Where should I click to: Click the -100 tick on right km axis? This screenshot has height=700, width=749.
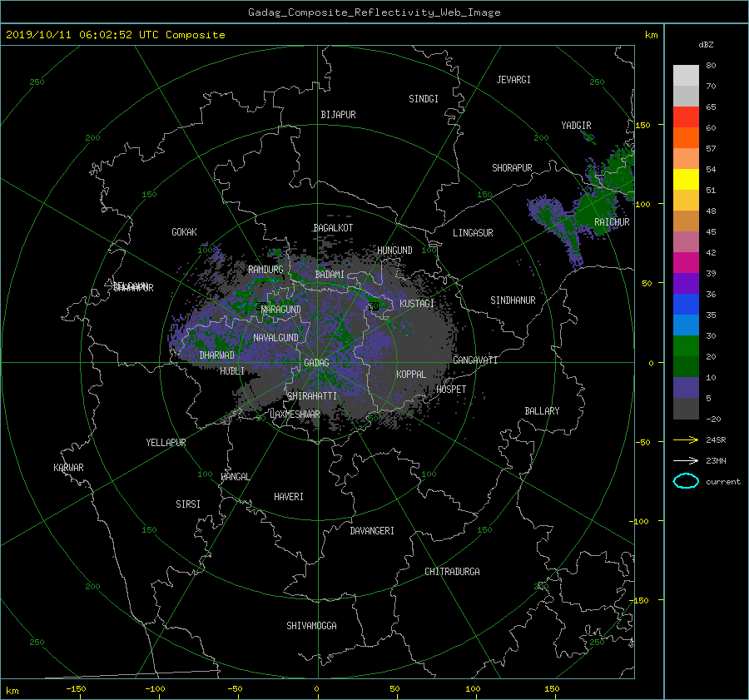pos(638,521)
